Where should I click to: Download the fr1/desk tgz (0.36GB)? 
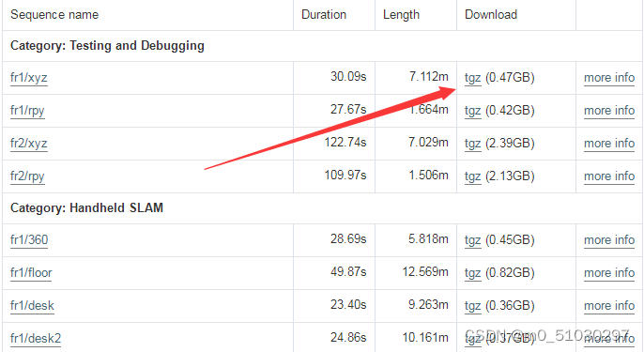pos(473,306)
